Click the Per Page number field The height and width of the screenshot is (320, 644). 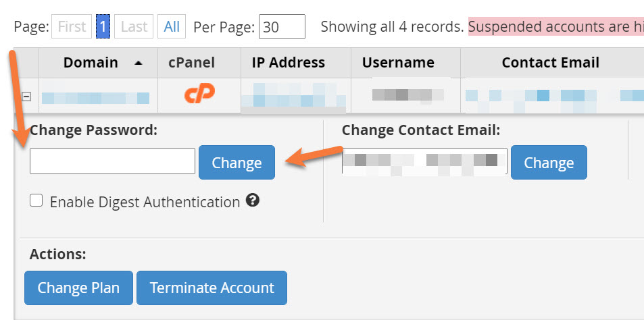tap(282, 27)
